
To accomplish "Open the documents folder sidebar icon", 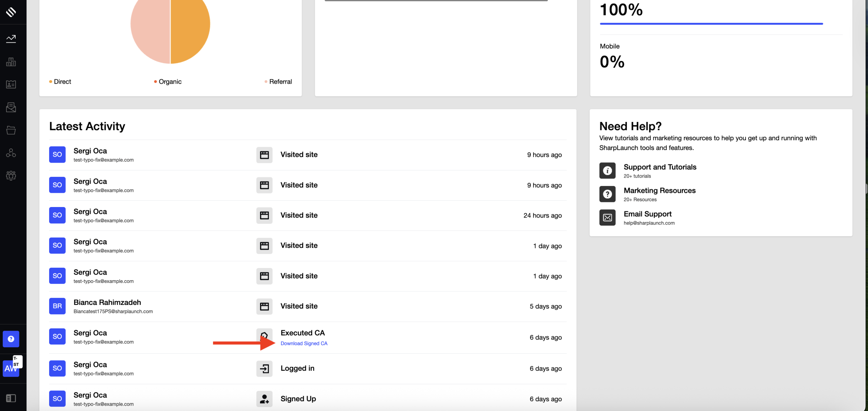I will tap(11, 130).
